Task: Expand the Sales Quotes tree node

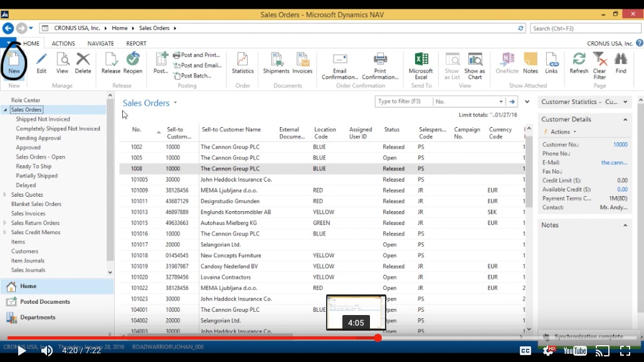Action: click(x=5, y=195)
